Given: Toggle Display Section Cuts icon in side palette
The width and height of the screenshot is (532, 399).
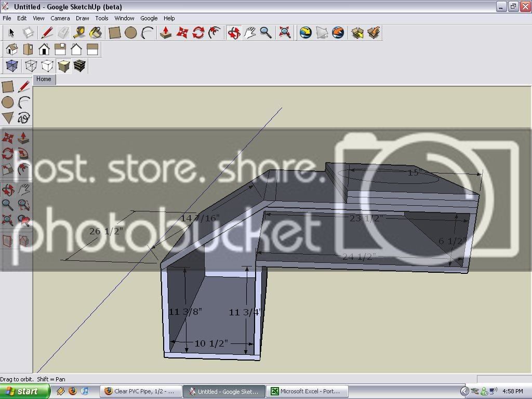Looking at the screenshot, I should coord(24,241).
